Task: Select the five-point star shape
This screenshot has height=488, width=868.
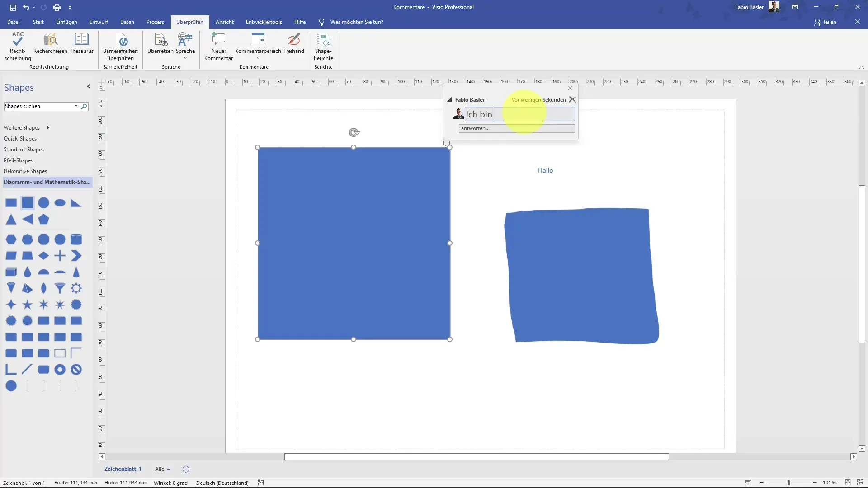Action: coord(27,305)
